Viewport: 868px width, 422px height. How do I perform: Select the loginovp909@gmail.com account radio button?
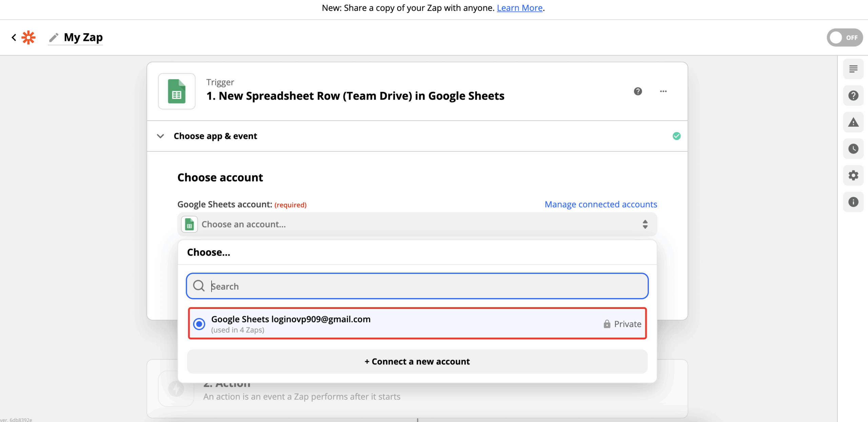199,324
